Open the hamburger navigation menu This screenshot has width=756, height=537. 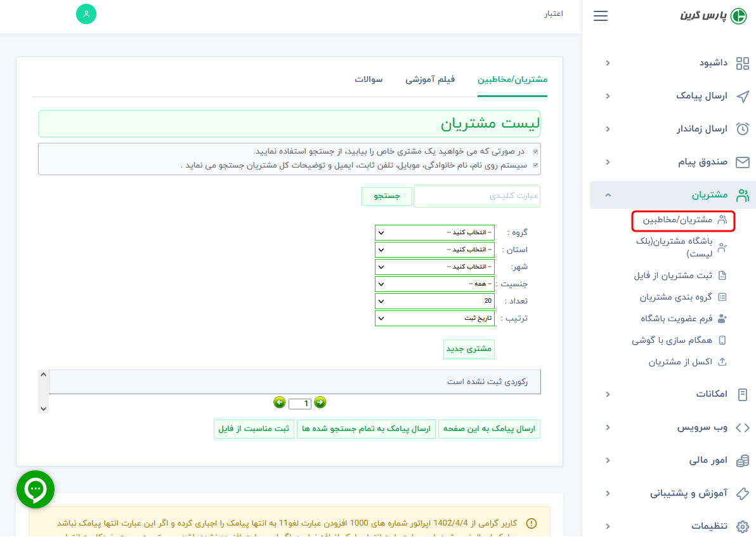tap(600, 16)
